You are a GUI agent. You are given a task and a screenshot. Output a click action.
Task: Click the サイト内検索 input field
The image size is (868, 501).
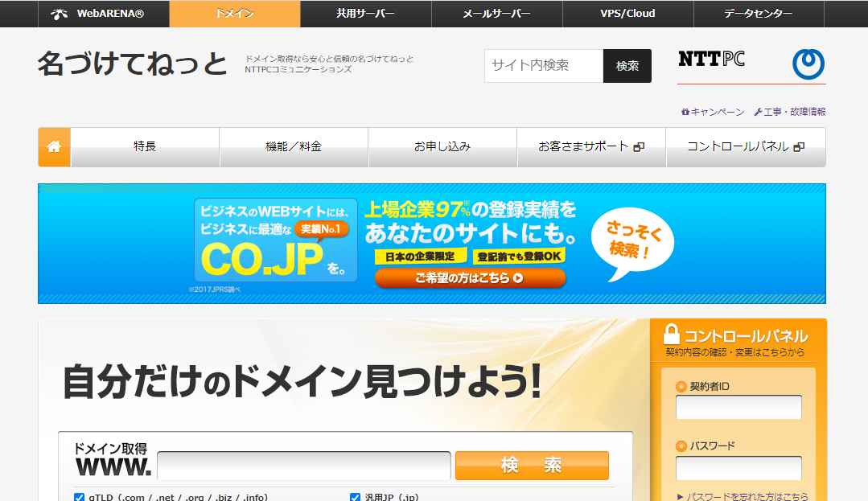click(x=544, y=66)
